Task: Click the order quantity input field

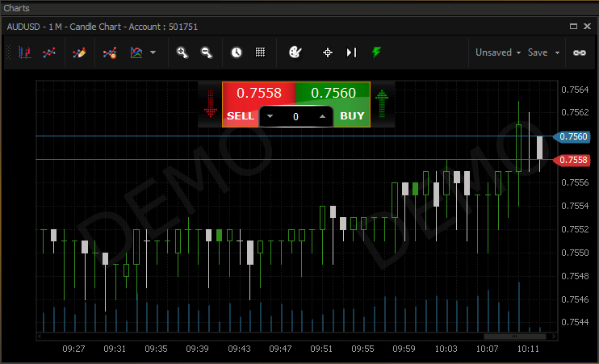Action: coord(295,117)
